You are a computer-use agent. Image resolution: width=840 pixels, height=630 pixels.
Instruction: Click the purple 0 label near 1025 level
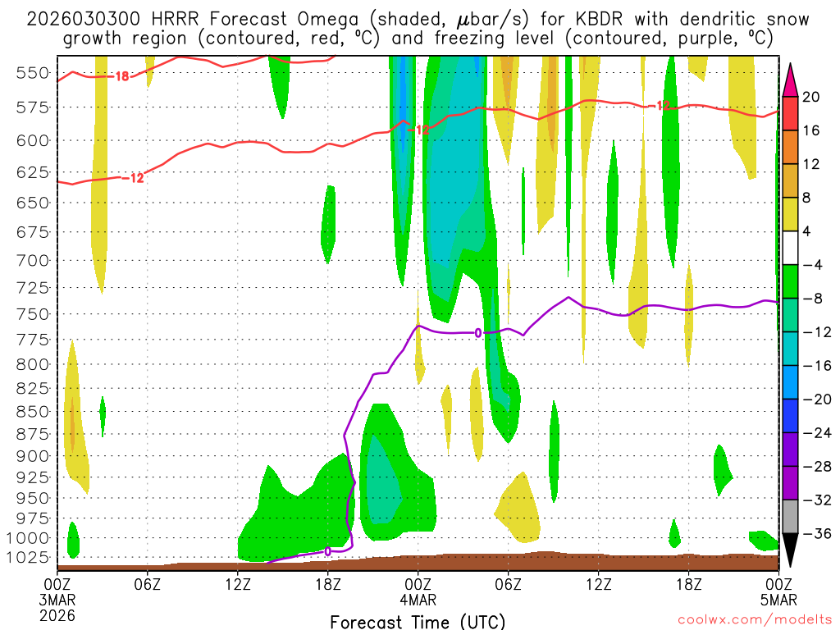point(328,551)
